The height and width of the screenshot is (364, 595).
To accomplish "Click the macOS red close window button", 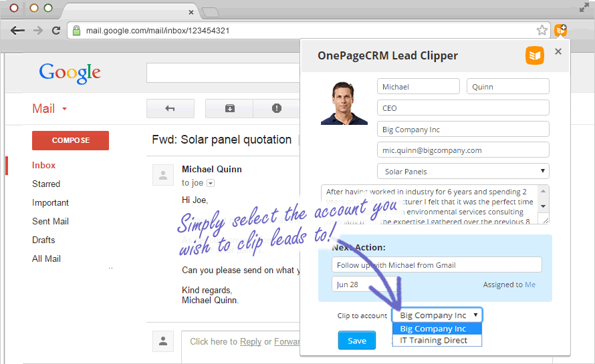I will coord(14,8).
